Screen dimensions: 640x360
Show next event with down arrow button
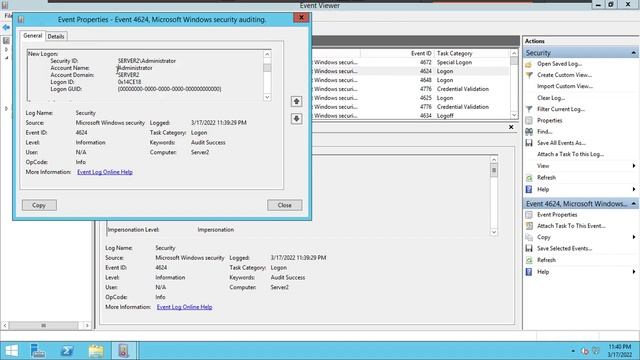coord(296,119)
